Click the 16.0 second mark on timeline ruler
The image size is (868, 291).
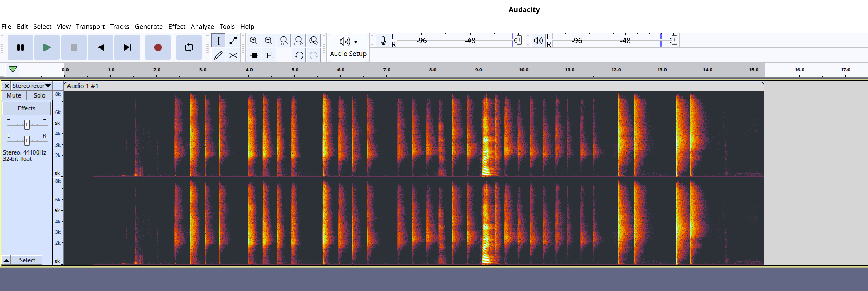click(799, 70)
